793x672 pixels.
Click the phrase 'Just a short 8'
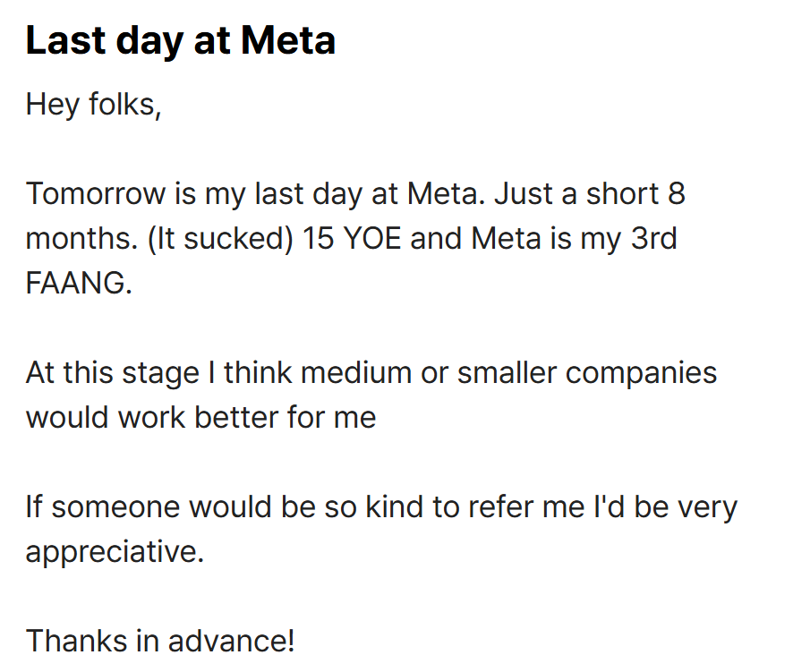pos(590,193)
